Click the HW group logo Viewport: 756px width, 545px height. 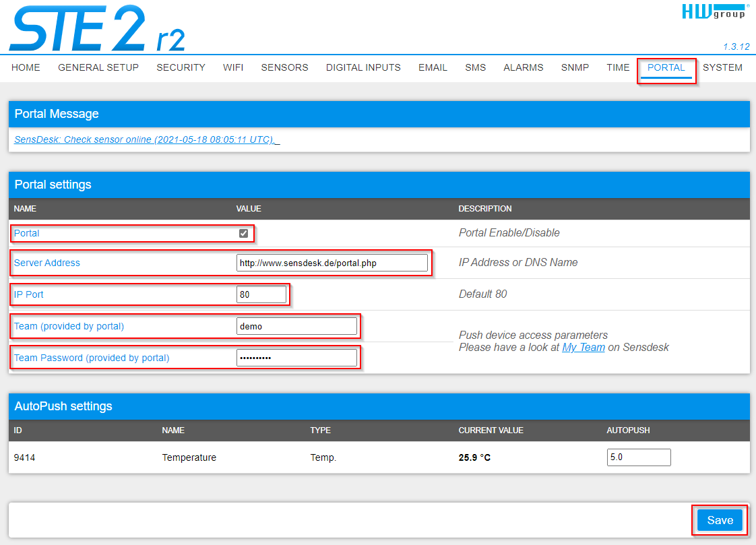[716, 11]
